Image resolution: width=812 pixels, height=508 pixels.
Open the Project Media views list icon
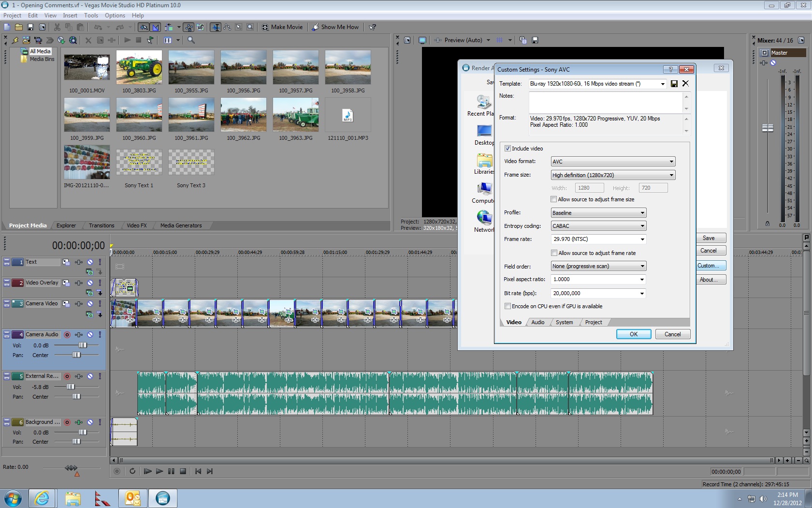(x=168, y=40)
